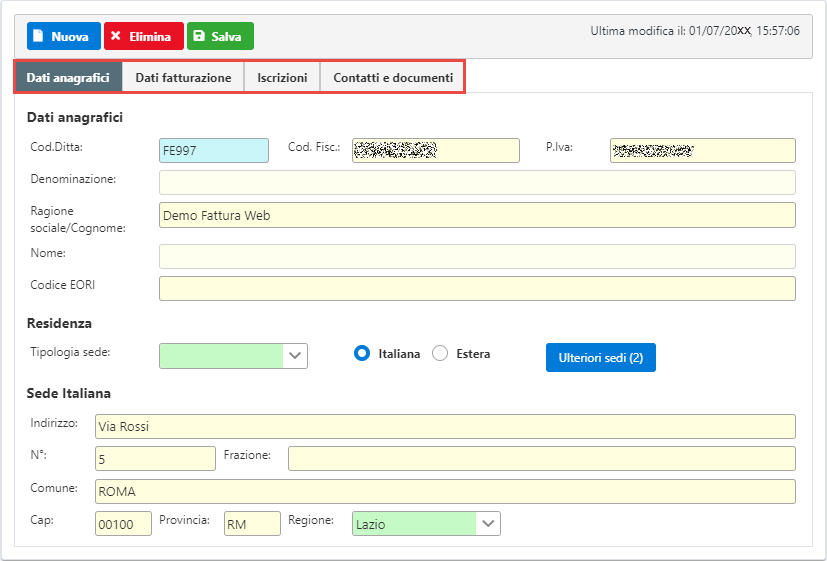Select the Estera radio button
This screenshot has height=561, width=827.
(x=440, y=354)
